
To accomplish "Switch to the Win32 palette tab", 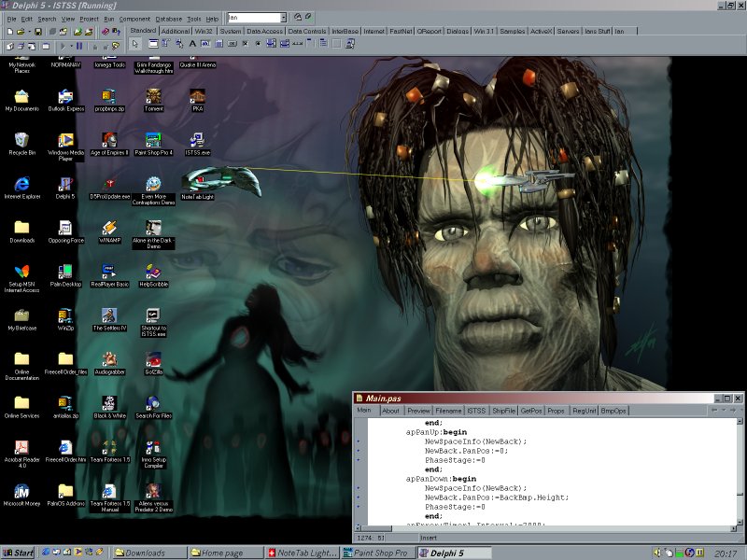I will pyautogui.click(x=204, y=31).
